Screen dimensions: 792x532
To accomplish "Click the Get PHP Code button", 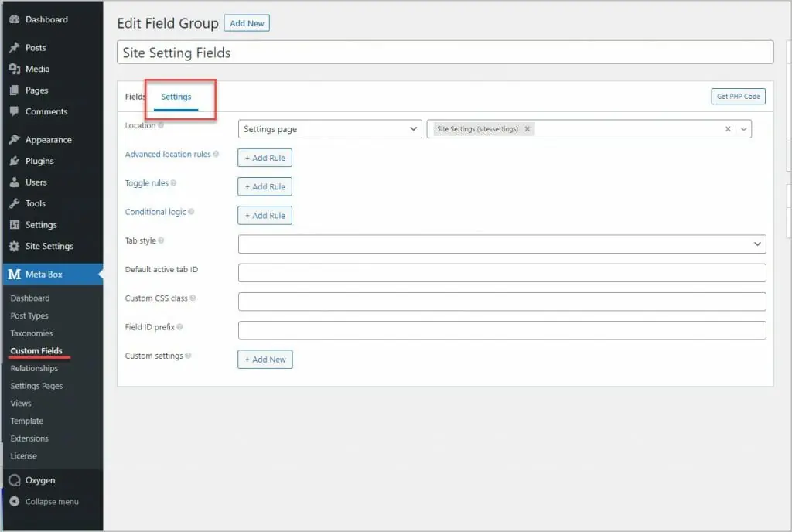I will click(x=738, y=96).
